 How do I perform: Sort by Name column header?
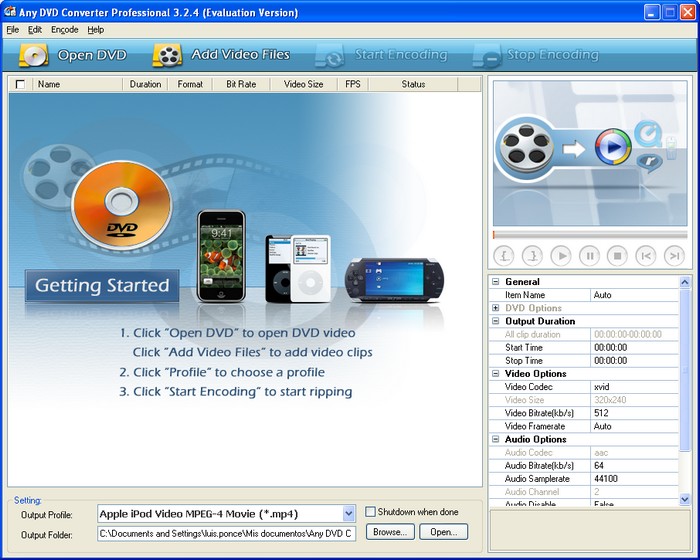point(77,84)
